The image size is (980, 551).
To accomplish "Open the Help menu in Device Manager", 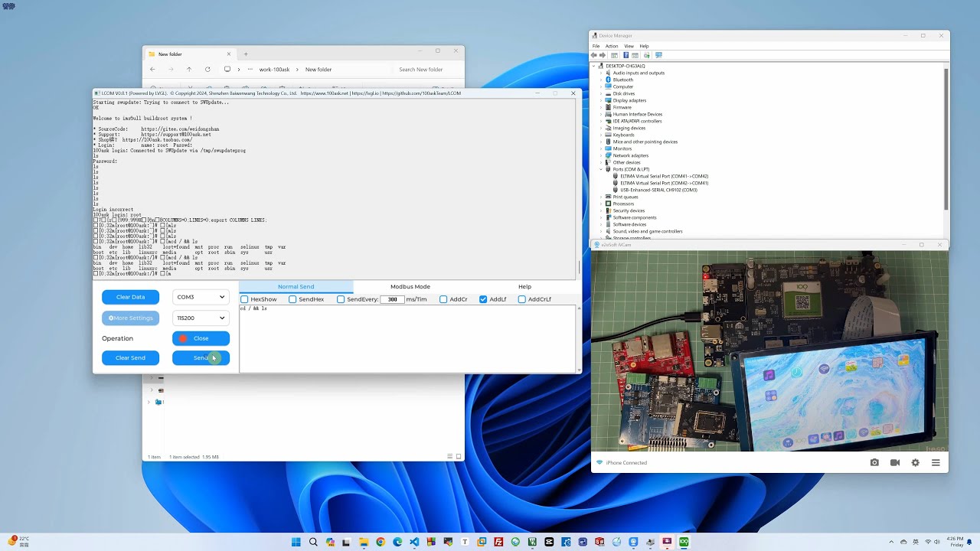I will [x=644, y=46].
